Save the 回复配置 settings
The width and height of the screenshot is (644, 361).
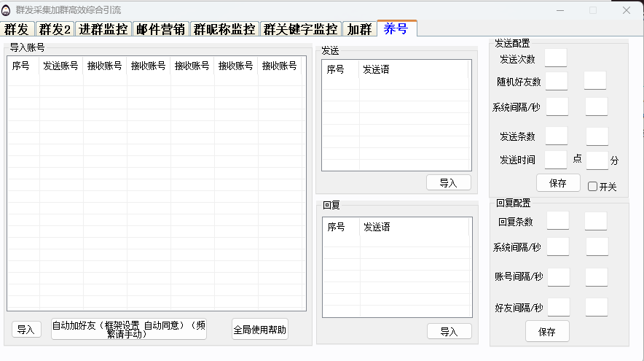coord(547,332)
